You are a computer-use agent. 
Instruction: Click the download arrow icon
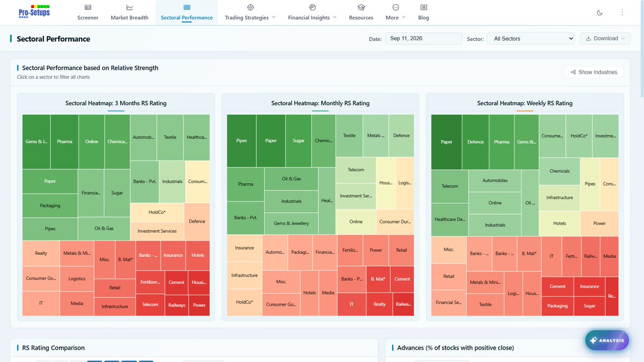pyautogui.click(x=588, y=39)
